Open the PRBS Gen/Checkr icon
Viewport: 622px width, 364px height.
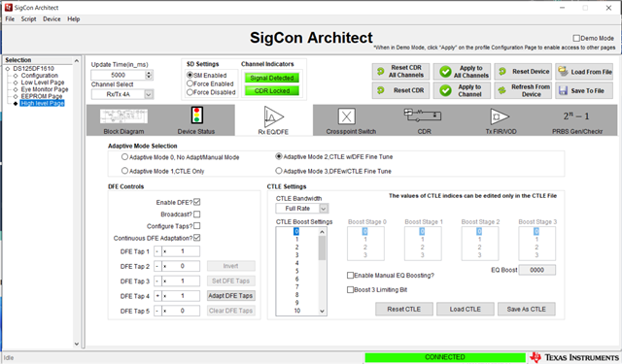tap(576, 116)
